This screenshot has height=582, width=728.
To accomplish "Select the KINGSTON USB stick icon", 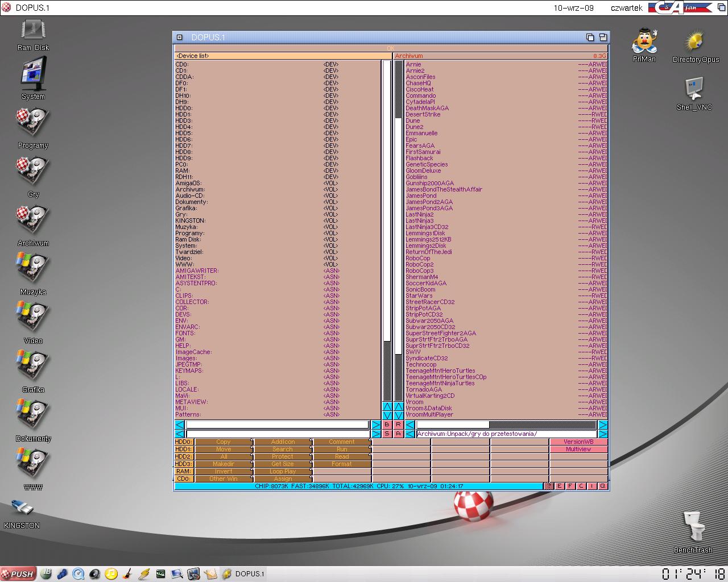I will click(x=22, y=507).
